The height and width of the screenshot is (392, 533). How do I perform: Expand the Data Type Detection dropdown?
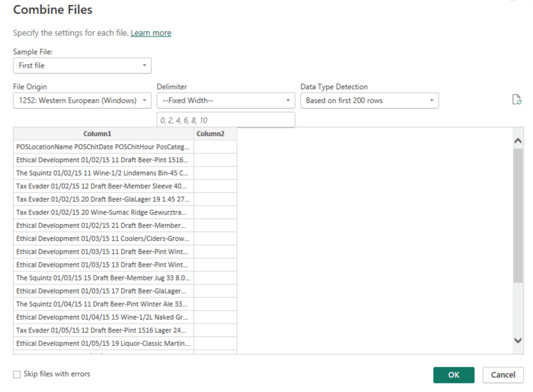click(x=369, y=101)
